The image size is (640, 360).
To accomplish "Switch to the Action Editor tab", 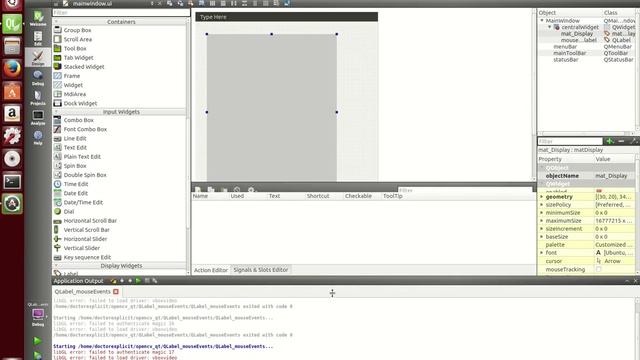I will [x=211, y=270].
